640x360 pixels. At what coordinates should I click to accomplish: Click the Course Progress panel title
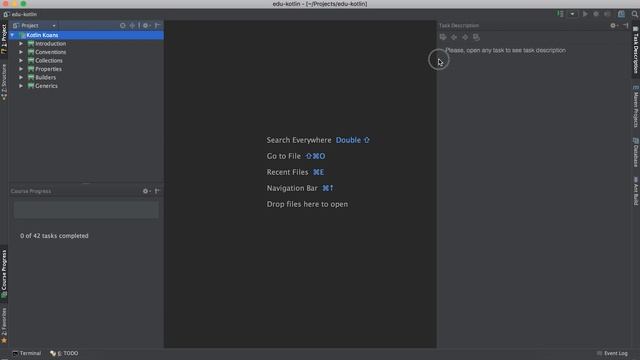point(31,191)
